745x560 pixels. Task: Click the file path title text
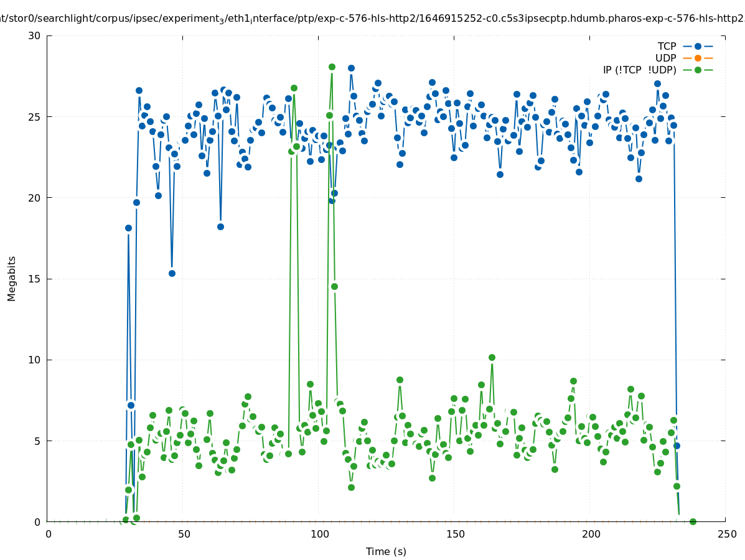pos(372,19)
